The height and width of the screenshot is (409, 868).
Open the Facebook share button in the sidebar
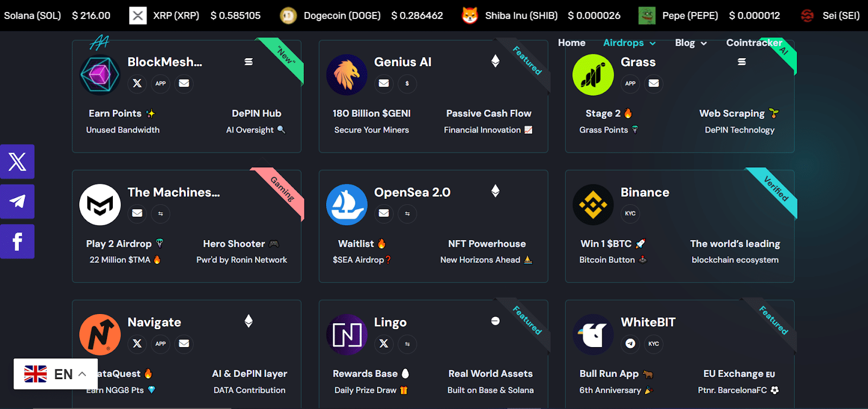[17, 242]
